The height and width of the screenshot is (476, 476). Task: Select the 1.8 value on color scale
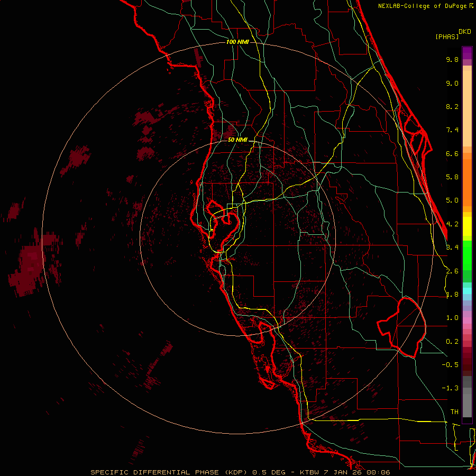(x=452, y=295)
